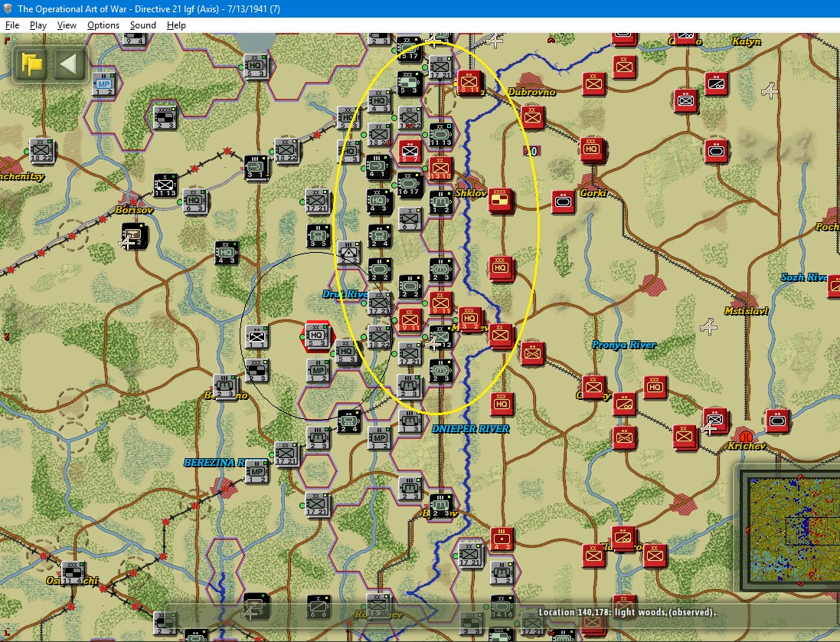
Task: Open the Help menu
Action: pos(175,25)
